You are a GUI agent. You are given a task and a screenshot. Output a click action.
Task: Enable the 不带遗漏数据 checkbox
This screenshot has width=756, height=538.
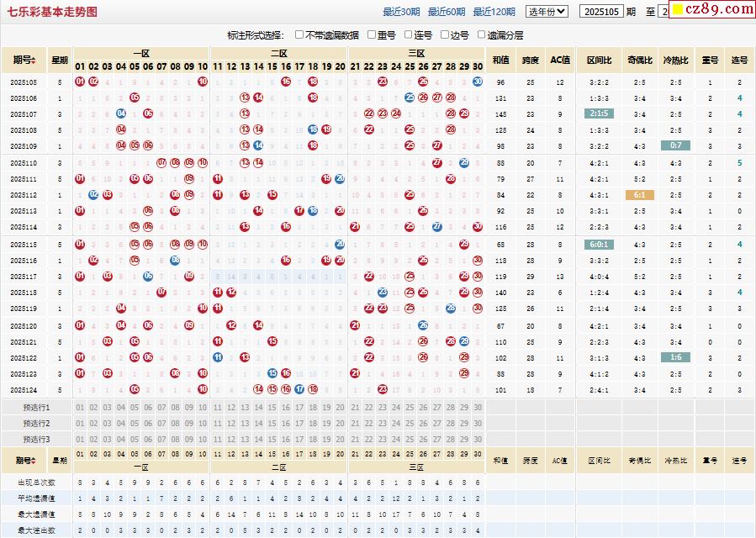pyautogui.click(x=299, y=34)
